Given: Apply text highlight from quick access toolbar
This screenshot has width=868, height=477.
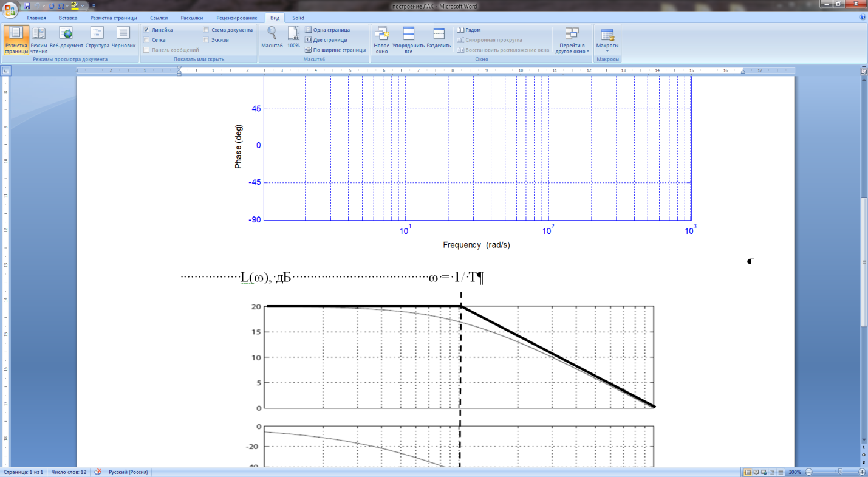Looking at the screenshot, I should coord(75,5).
